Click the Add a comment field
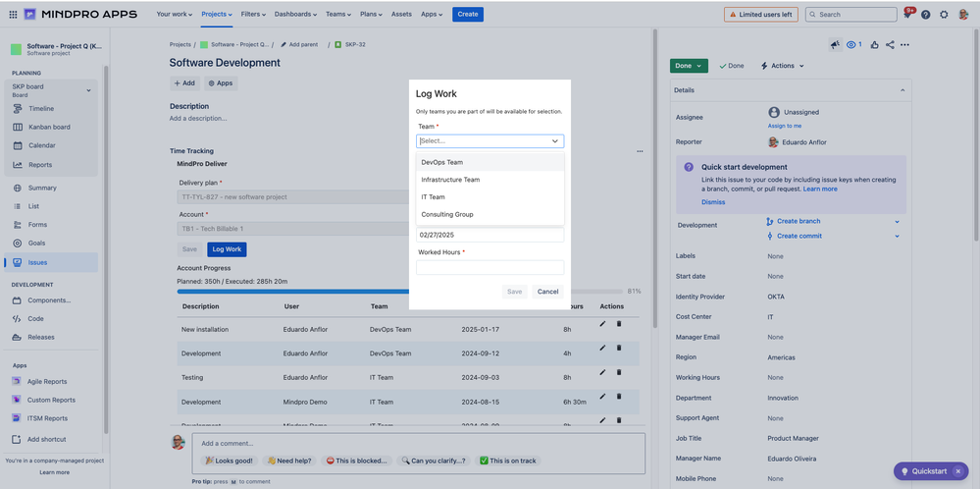 coord(418,444)
